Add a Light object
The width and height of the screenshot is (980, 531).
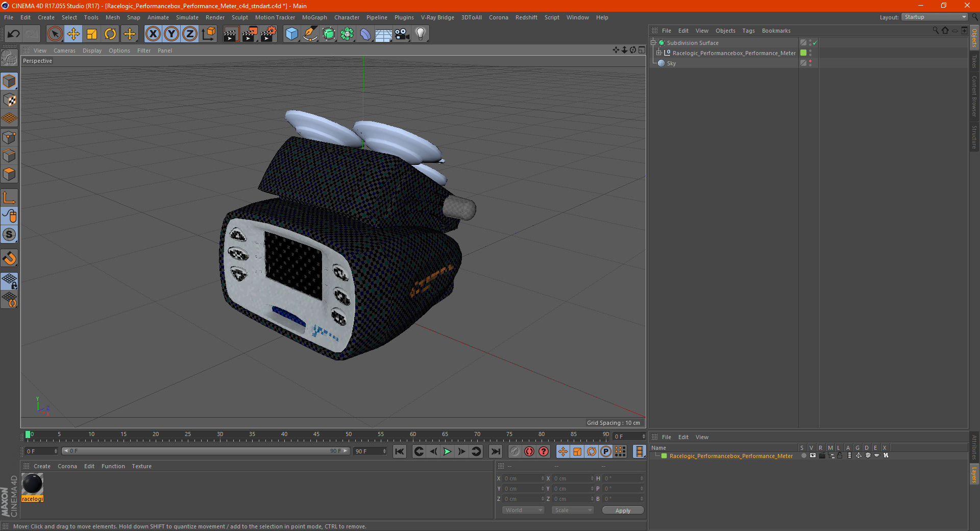click(421, 34)
